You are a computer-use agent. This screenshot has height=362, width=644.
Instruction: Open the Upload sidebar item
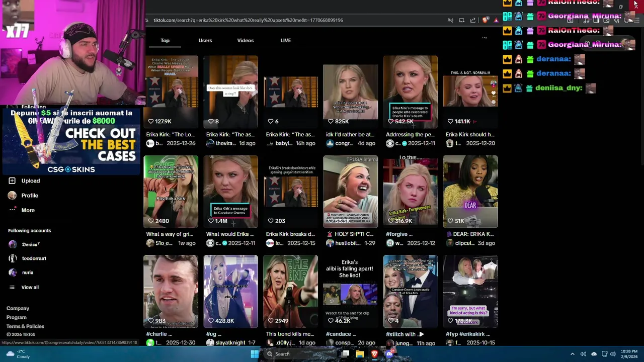[x=30, y=180]
